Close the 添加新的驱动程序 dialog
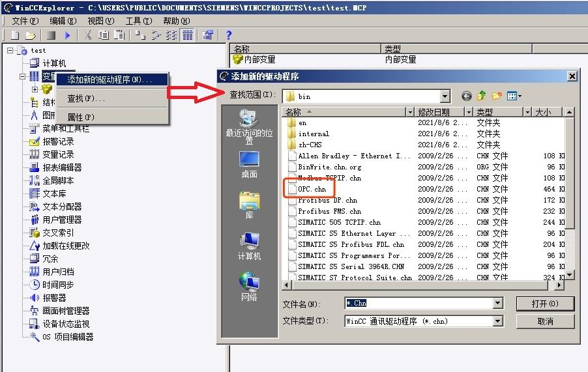The height and width of the screenshot is (372, 588). click(x=572, y=76)
